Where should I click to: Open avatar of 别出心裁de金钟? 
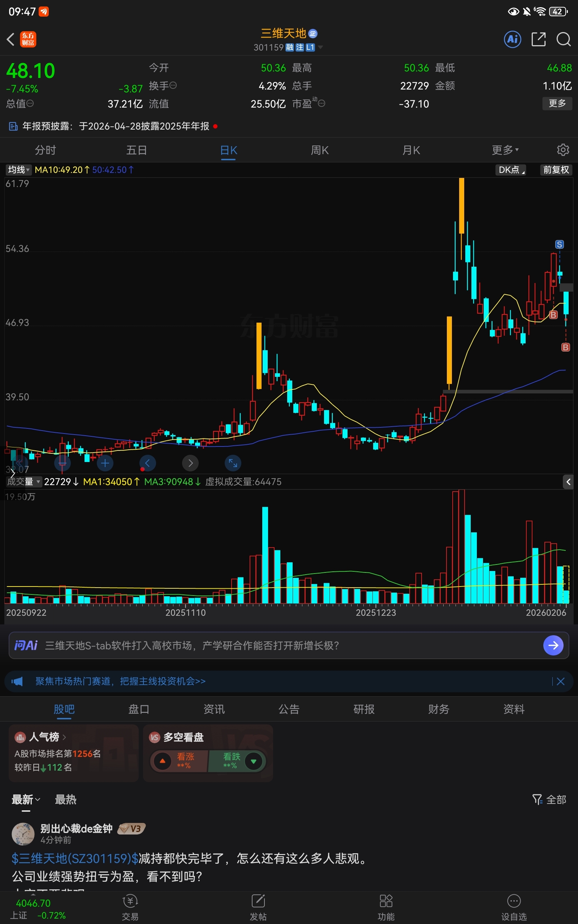[x=23, y=834]
